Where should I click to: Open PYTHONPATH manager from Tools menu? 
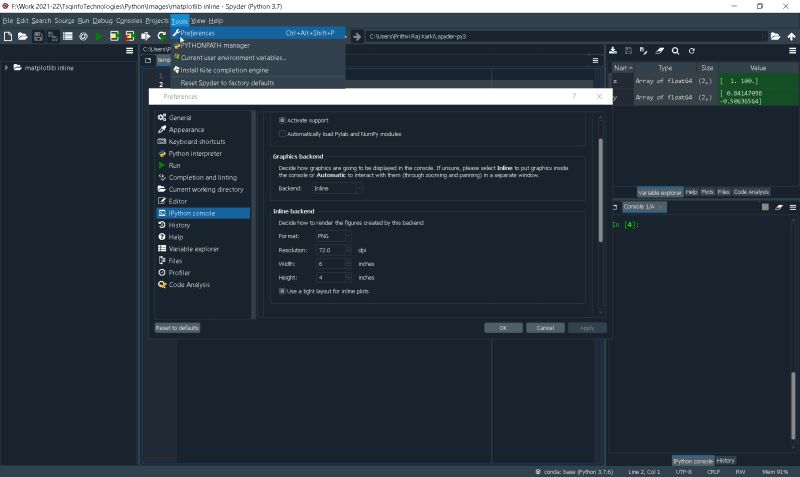[258, 45]
